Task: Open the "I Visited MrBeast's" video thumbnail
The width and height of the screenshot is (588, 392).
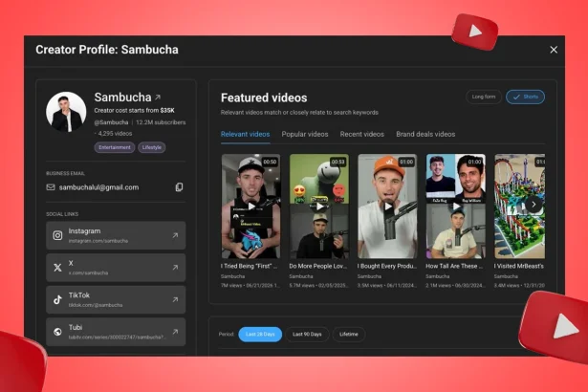Action: (x=519, y=206)
